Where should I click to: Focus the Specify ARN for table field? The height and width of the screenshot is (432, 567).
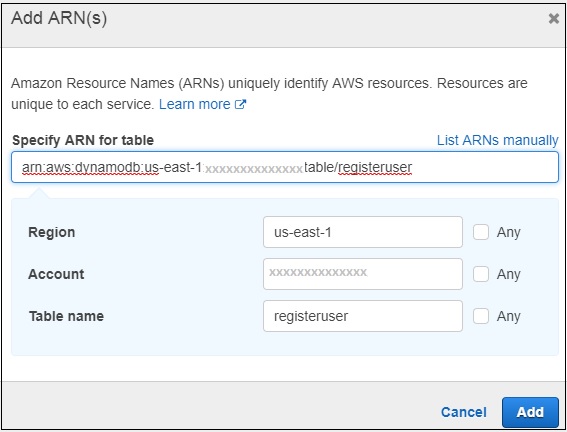click(x=285, y=167)
